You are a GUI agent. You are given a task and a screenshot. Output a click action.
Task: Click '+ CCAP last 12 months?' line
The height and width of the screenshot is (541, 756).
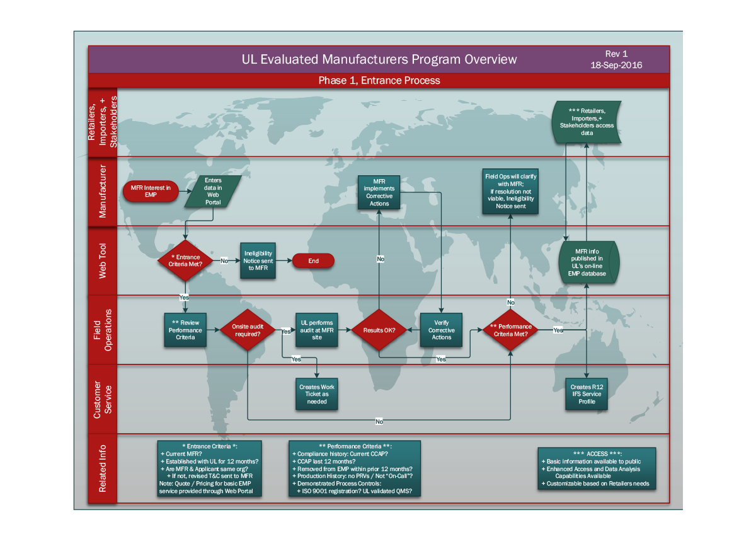(x=328, y=461)
